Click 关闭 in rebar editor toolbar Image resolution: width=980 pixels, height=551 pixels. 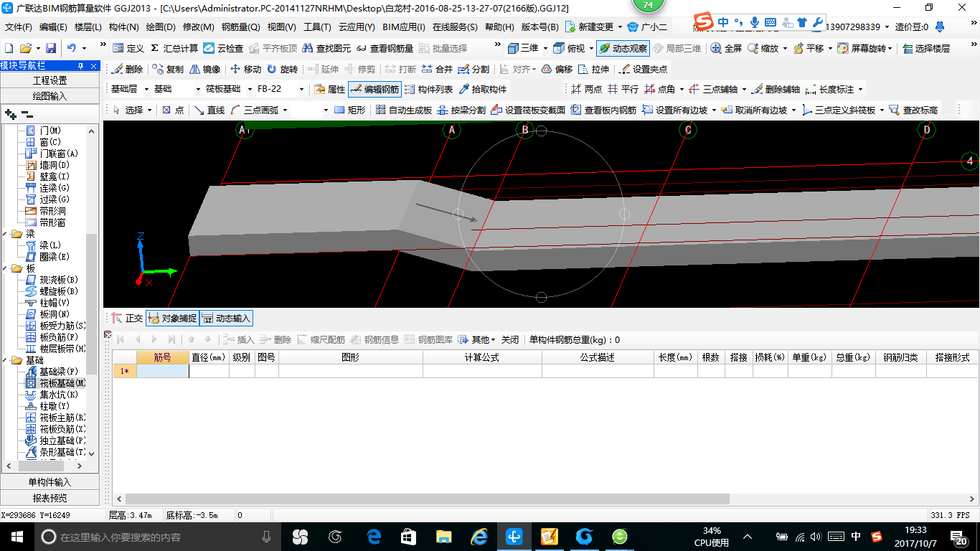[509, 339]
